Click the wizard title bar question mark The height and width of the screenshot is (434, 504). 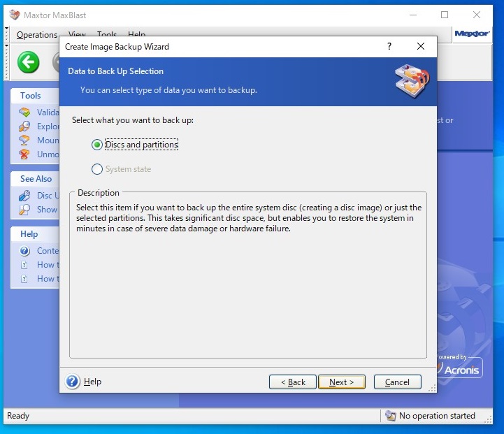click(x=389, y=46)
